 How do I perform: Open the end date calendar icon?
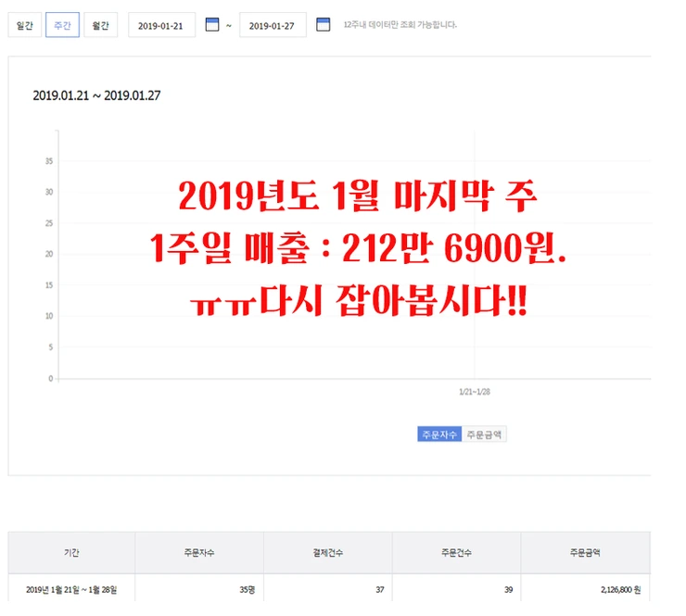[x=323, y=24]
